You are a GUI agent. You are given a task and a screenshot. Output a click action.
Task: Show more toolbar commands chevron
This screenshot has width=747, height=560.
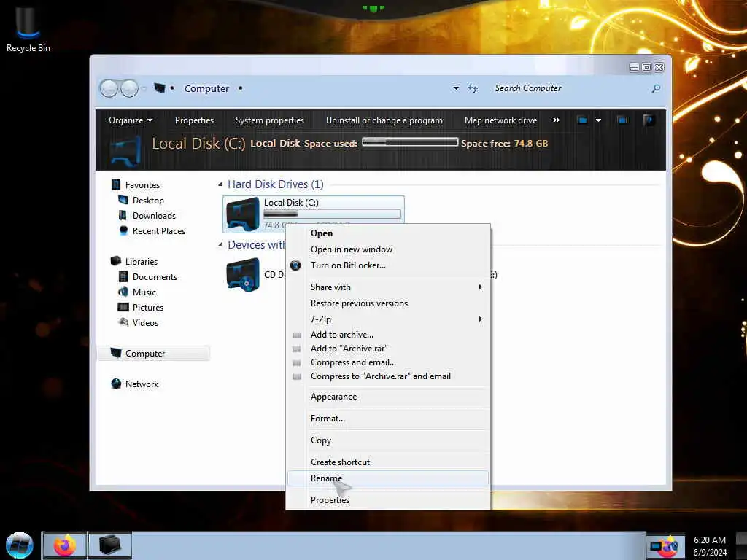click(x=556, y=120)
